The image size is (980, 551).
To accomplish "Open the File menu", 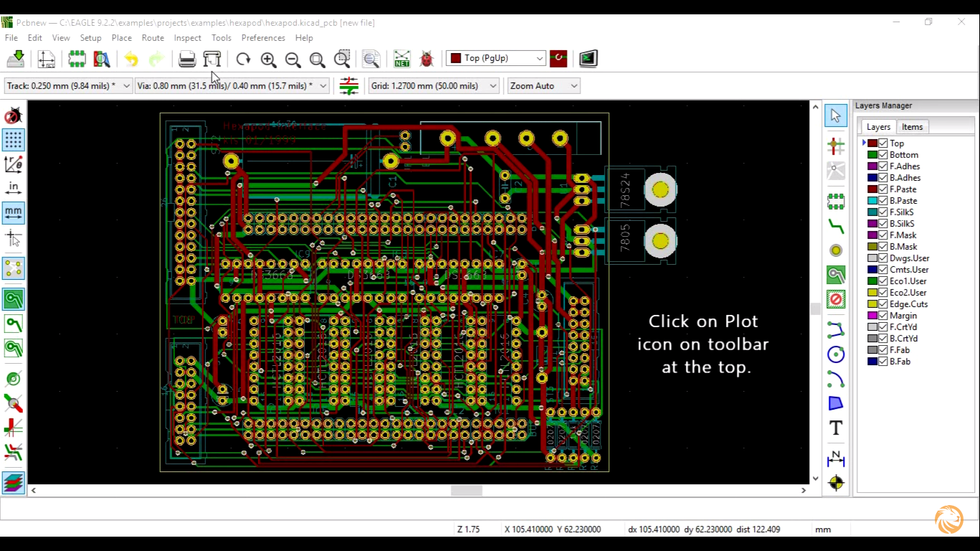I will tap(11, 38).
